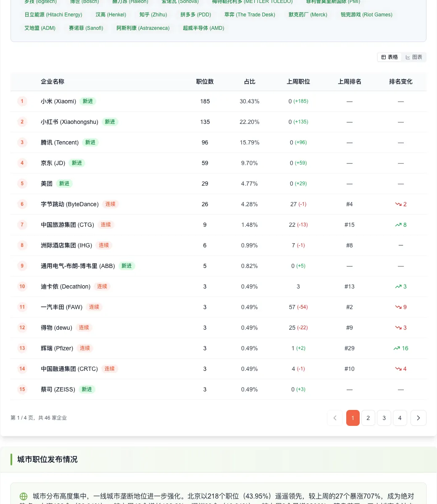Go to page 4 of the table
Screen dimensions: 437x504
click(x=400, y=418)
